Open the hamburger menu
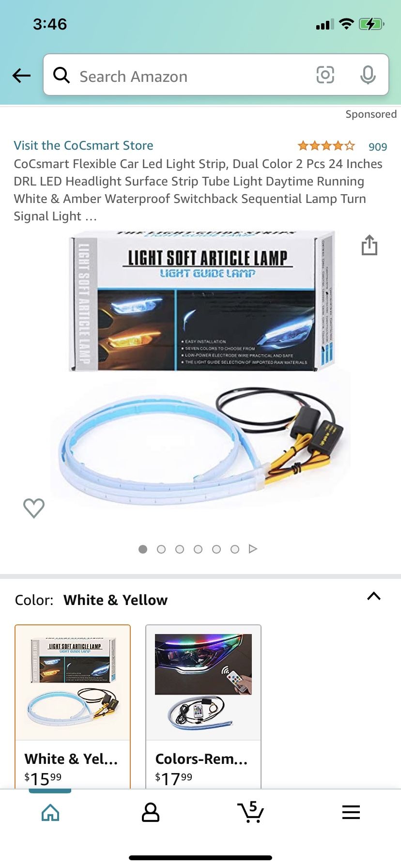 tap(351, 812)
